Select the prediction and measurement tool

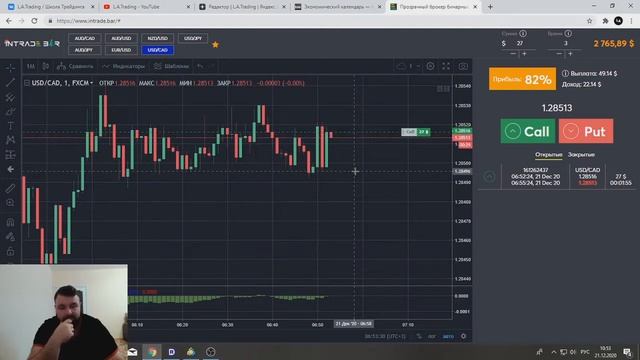pyautogui.click(x=10, y=155)
